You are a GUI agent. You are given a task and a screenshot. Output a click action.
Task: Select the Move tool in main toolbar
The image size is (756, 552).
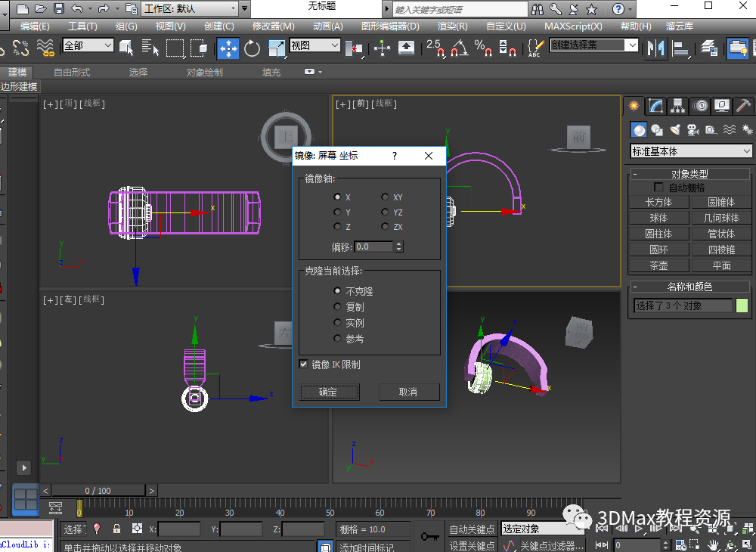(228, 48)
